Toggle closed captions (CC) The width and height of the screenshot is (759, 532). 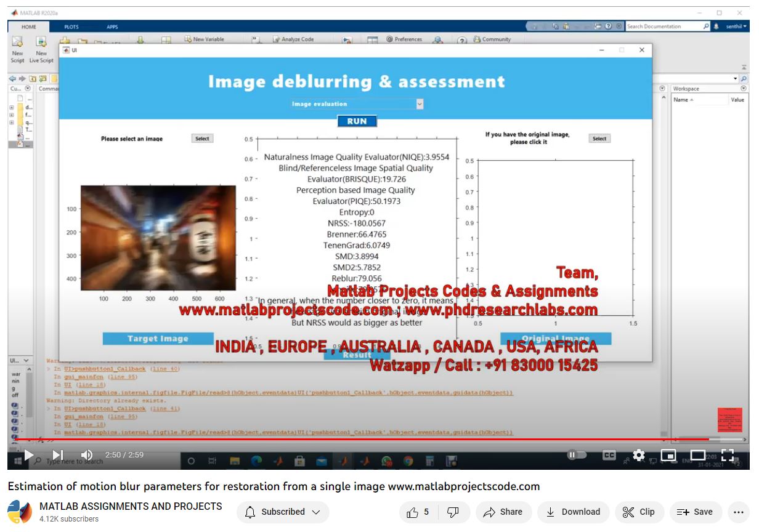click(609, 455)
